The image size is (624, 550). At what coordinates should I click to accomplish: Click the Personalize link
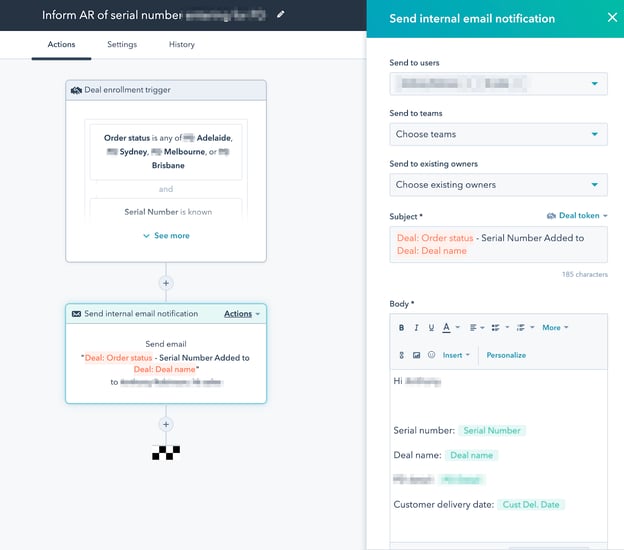pyautogui.click(x=506, y=355)
